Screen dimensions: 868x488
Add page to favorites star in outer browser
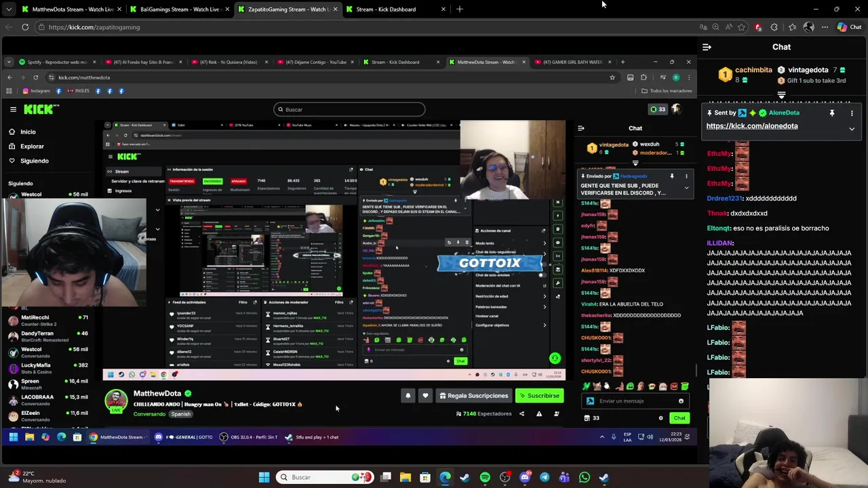741,27
